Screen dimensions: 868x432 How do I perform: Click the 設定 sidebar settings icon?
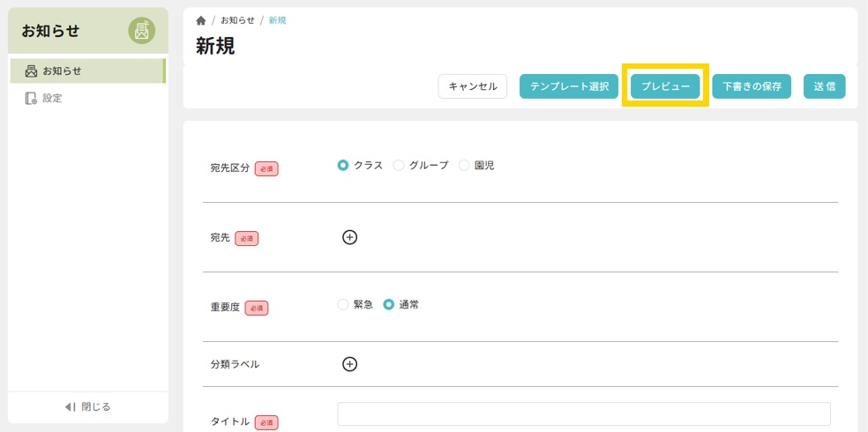(31, 99)
